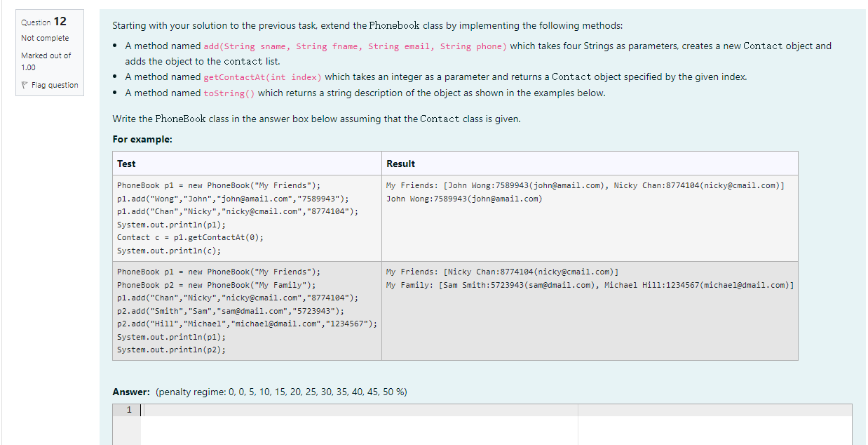The image size is (868, 445).
Task: Click inside the answer code editor
Action: [x=498, y=424]
